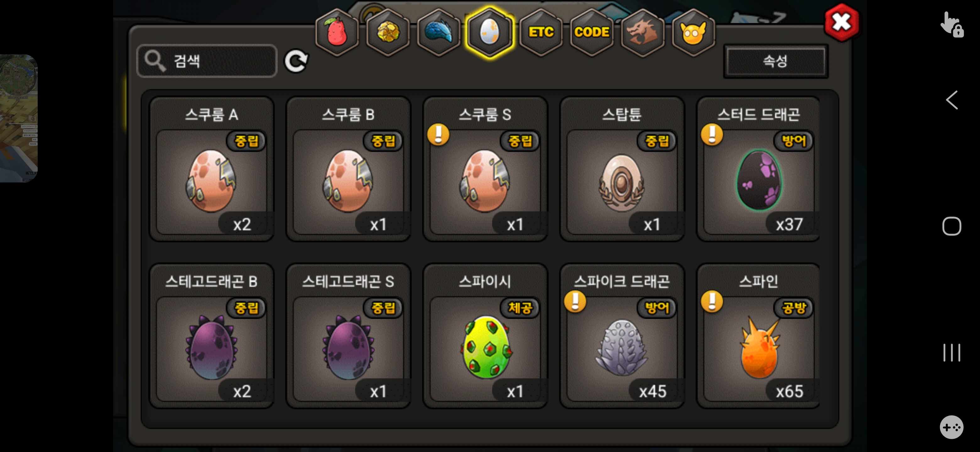Open the fruit food tab
Image resolution: width=980 pixels, height=452 pixels.
336,32
